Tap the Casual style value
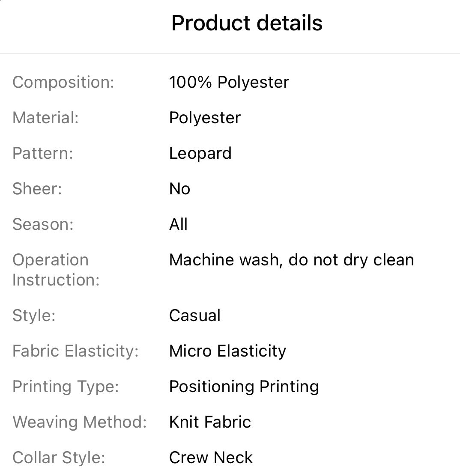The width and height of the screenshot is (460, 476). (x=195, y=315)
